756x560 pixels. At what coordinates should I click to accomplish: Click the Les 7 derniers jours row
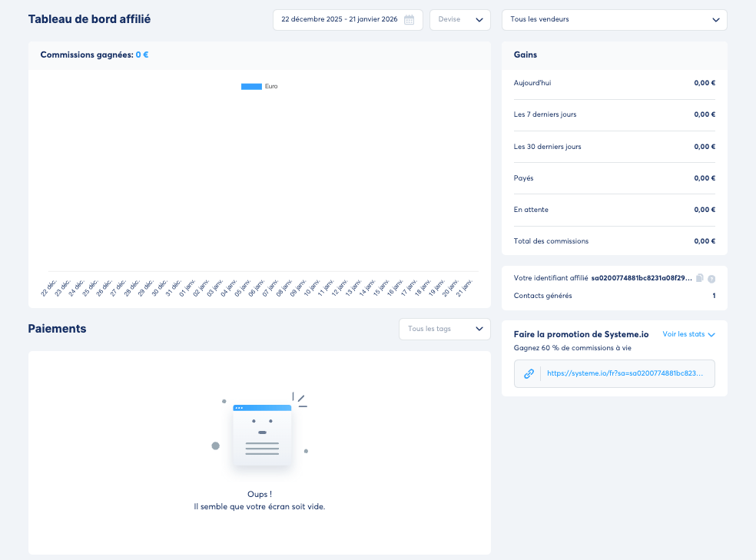tap(614, 114)
